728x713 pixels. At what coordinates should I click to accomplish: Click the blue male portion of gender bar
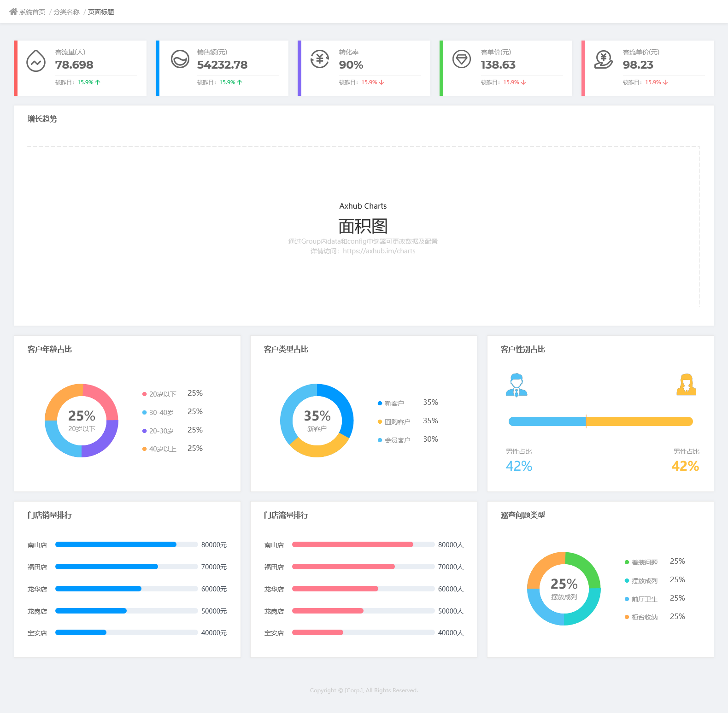click(547, 421)
